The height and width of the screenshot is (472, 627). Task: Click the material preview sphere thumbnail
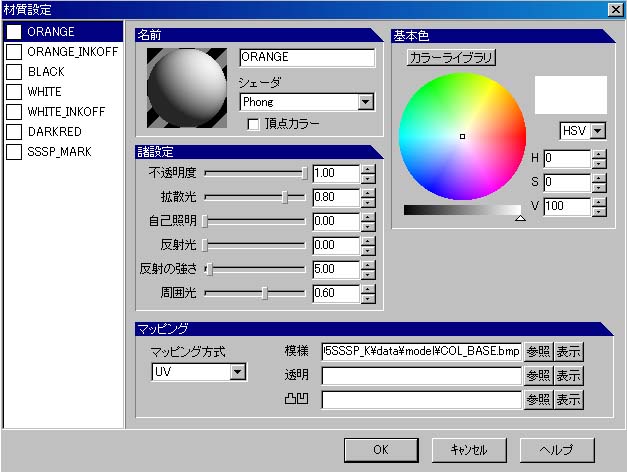[x=187, y=86]
